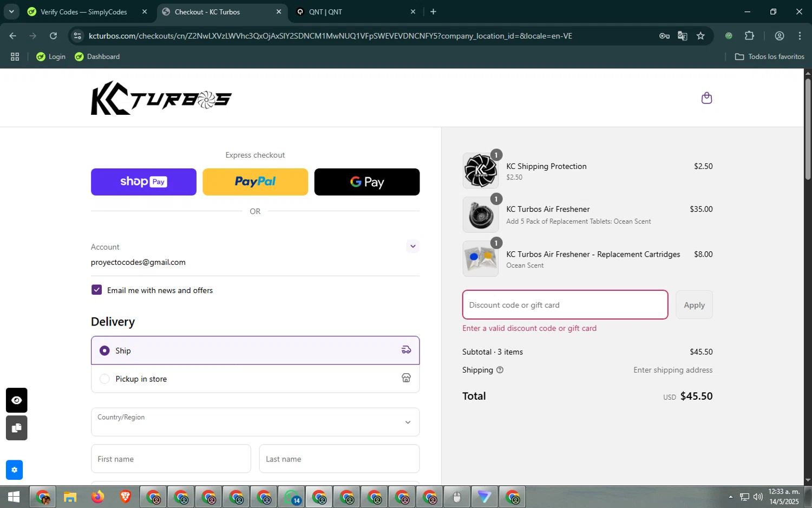Image resolution: width=812 pixels, height=508 pixels.
Task: Open the Chrome profile icon
Action: click(x=780, y=36)
